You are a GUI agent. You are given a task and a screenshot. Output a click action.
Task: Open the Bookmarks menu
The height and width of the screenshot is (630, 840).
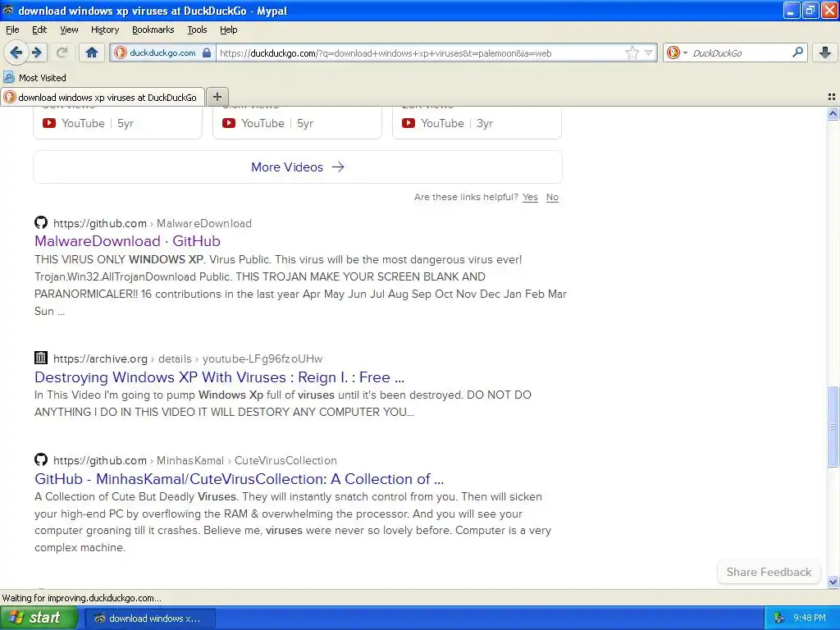click(153, 30)
